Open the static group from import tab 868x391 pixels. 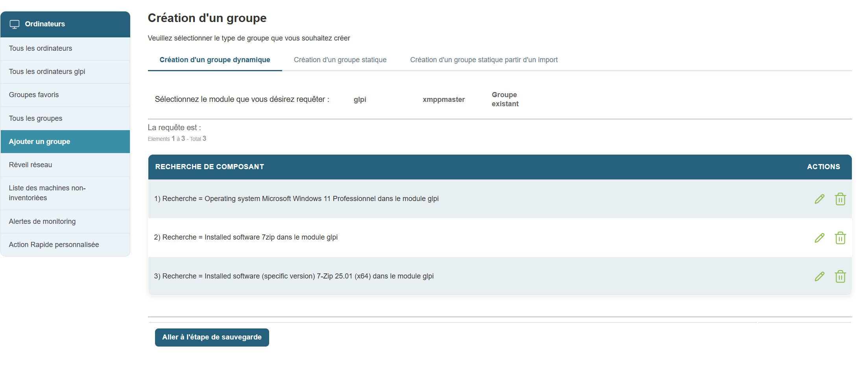pos(484,60)
